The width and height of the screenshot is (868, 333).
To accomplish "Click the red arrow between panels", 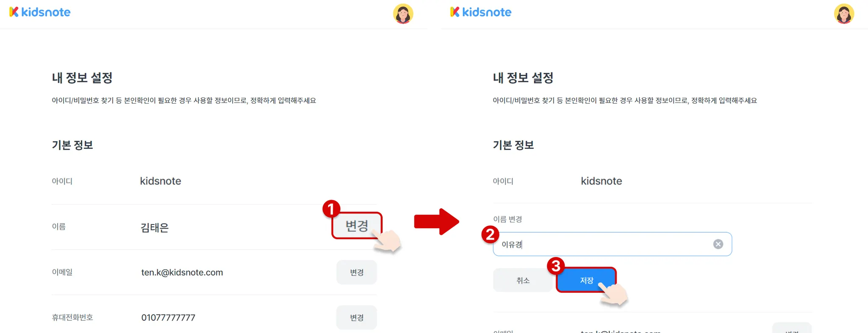I will click(436, 221).
